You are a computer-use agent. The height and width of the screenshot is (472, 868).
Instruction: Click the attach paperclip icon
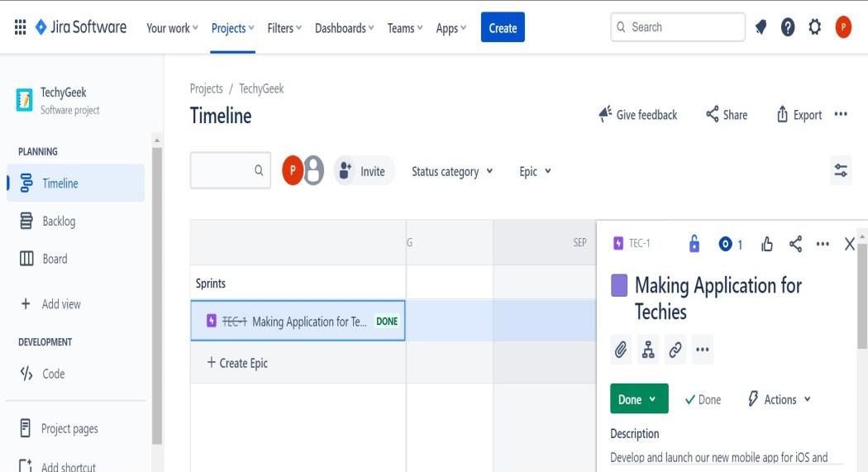[x=621, y=350]
